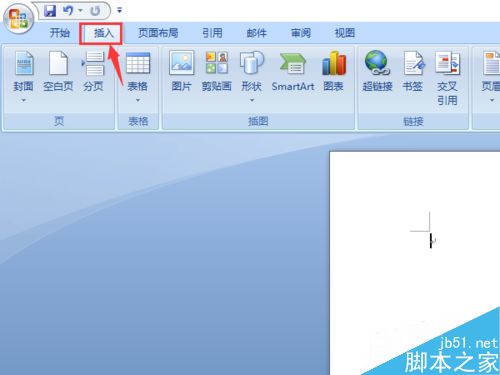Open the Undo history dropdown arrow
Screen dimensions: 500x375
[80, 11]
